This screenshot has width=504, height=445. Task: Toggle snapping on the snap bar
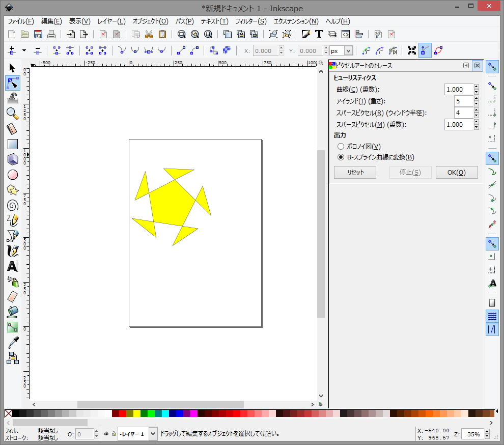[492, 67]
